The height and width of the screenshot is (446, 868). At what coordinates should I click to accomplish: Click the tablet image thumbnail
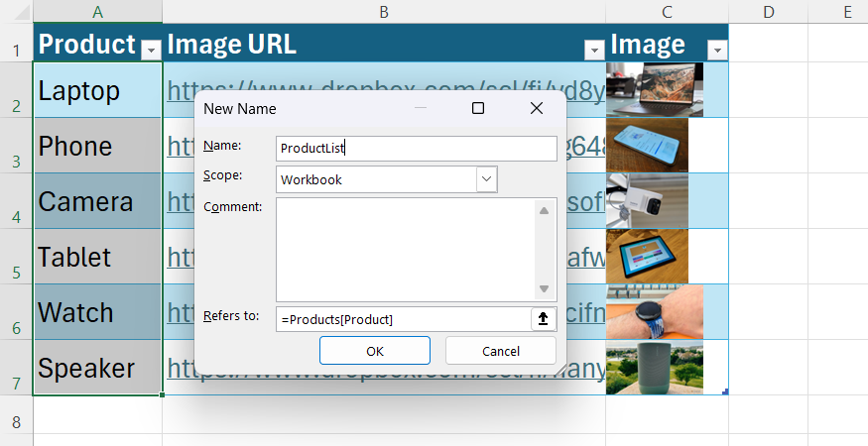coord(647,256)
